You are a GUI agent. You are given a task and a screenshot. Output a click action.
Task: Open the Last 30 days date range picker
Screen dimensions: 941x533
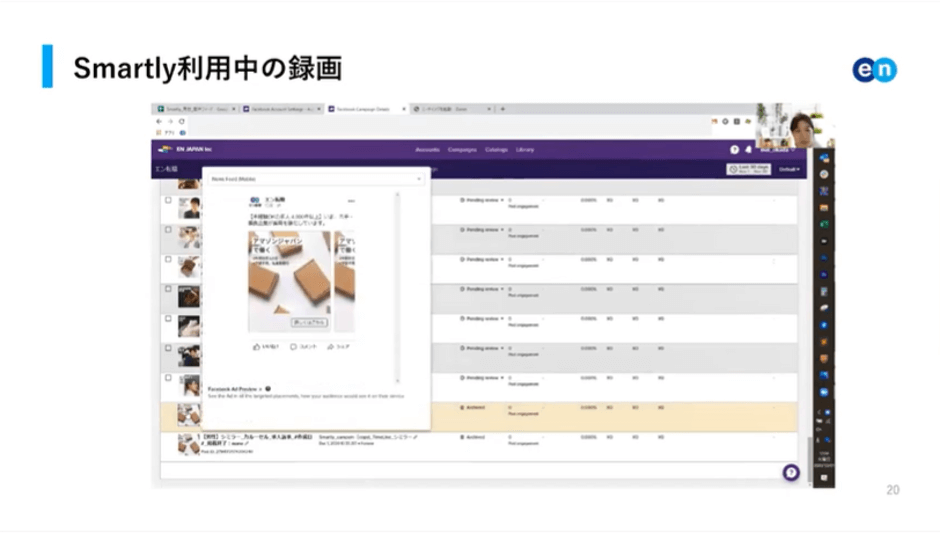[749, 170]
